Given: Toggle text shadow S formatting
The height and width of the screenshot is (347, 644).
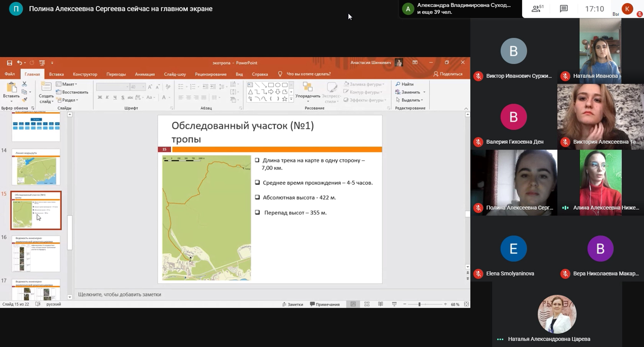Looking at the screenshot, I should click(123, 97).
